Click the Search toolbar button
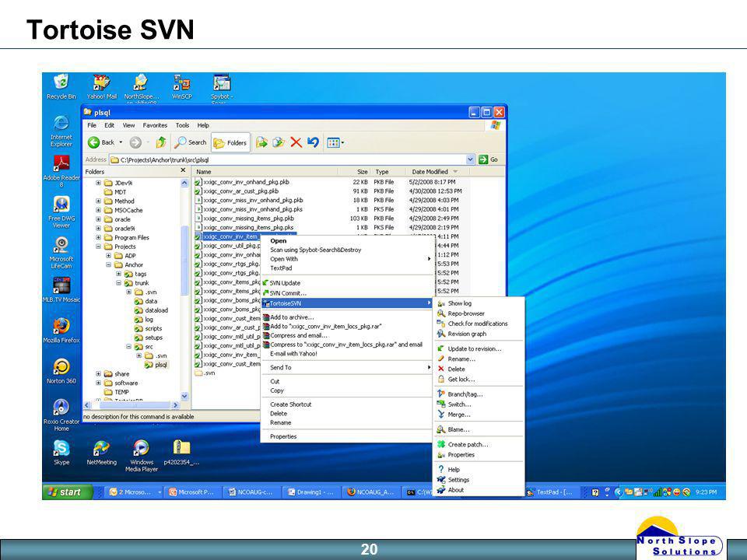Screen dimensions: 747x560 pos(190,142)
